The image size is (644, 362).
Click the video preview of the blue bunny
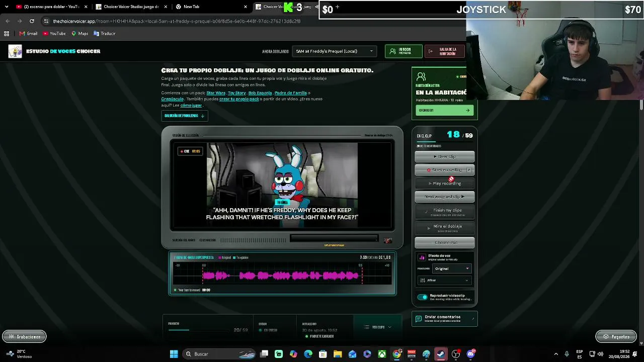tap(282, 185)
